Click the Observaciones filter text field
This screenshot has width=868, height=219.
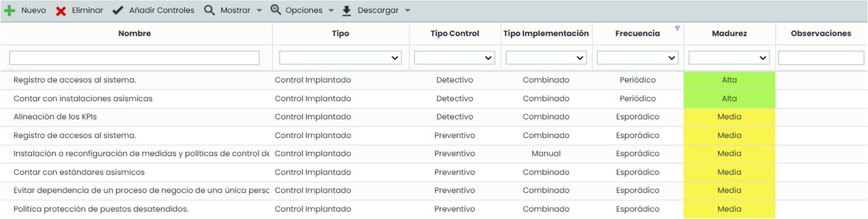click(821, 58)
